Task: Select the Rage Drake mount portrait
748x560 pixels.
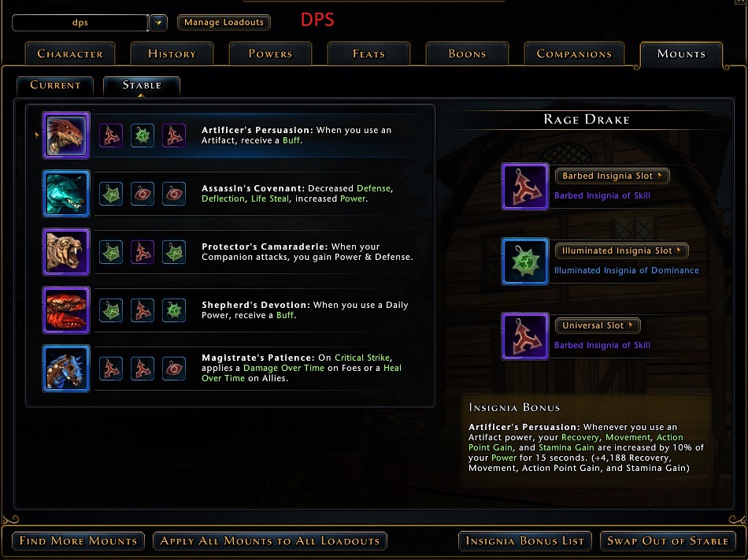Action: [66, 135]
